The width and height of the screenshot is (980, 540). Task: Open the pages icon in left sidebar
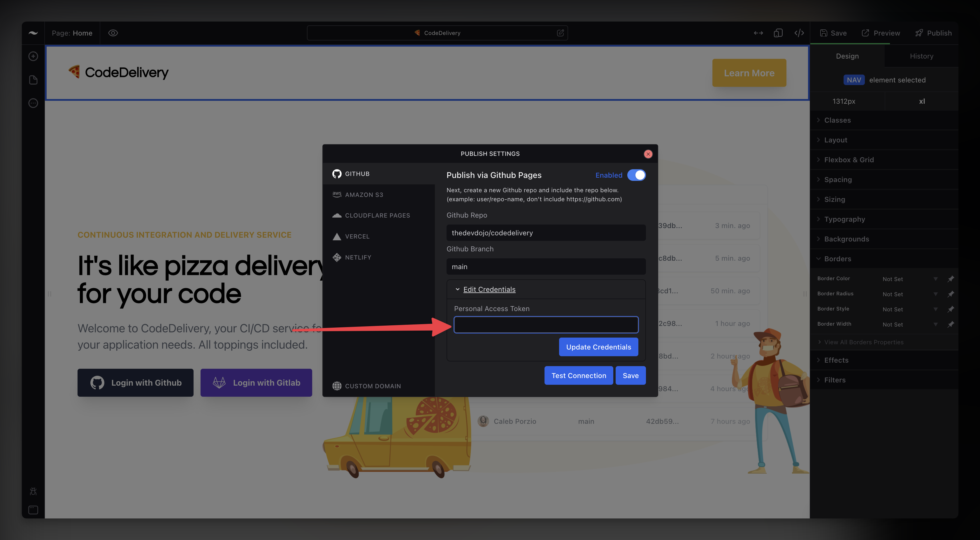point(33,80)
